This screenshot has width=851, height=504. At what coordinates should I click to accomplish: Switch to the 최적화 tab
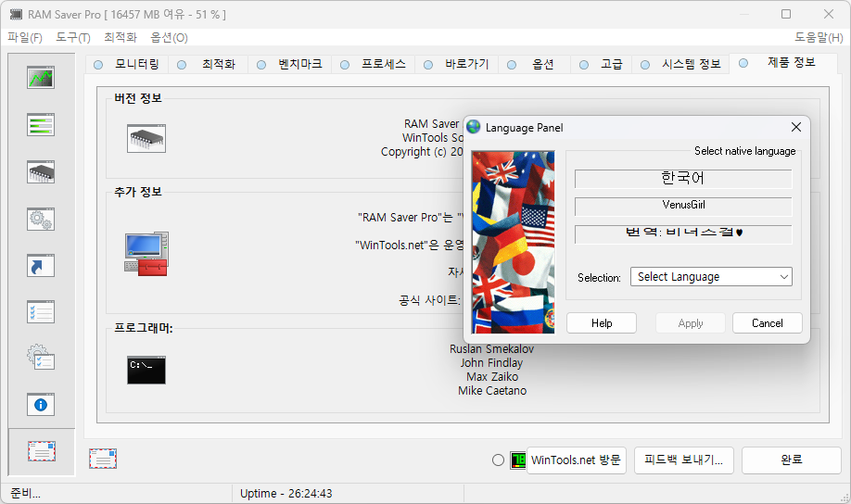[209, 64]
